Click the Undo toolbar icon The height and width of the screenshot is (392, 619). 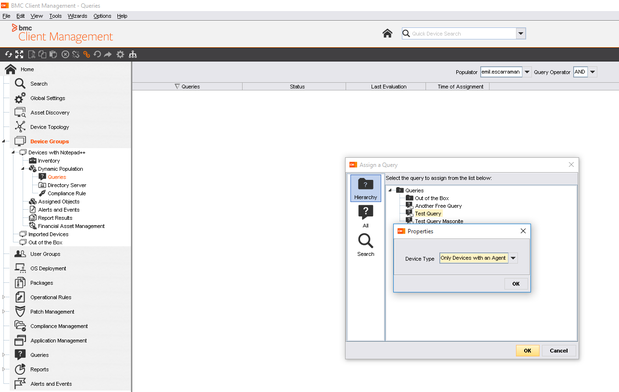(x=97, y=54)
